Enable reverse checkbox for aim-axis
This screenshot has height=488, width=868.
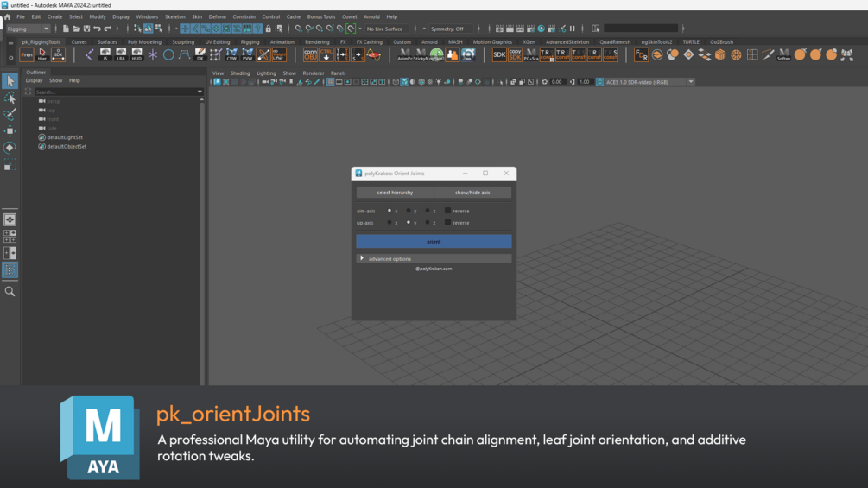point(448,211)
